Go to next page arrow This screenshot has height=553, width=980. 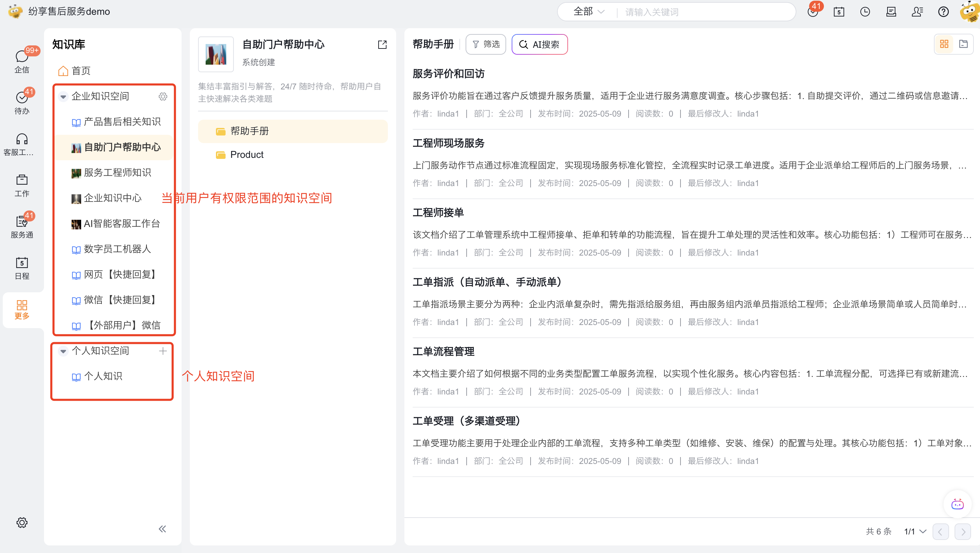tap(963, 531)
